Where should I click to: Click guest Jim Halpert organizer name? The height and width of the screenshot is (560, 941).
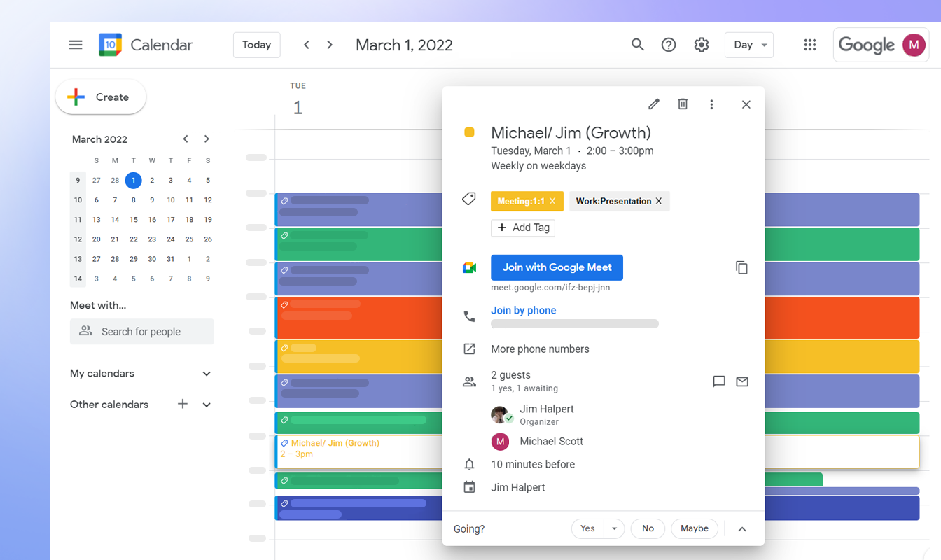(546, 409)
